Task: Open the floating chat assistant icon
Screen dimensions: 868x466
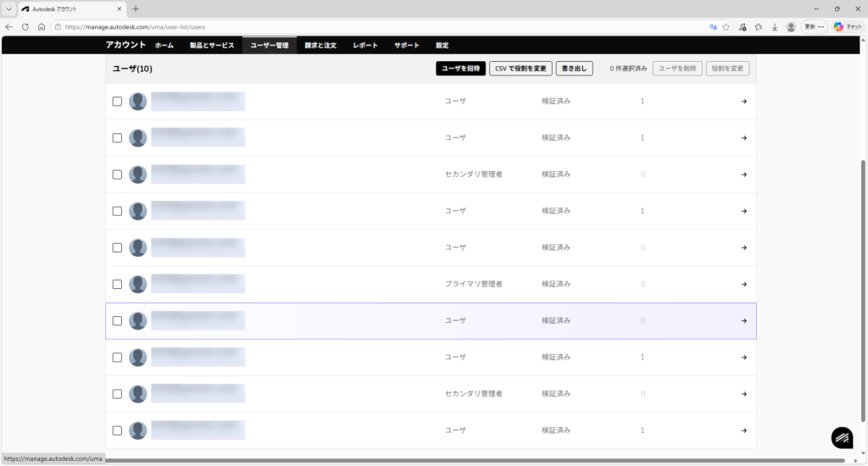Action: click(842, 437)
